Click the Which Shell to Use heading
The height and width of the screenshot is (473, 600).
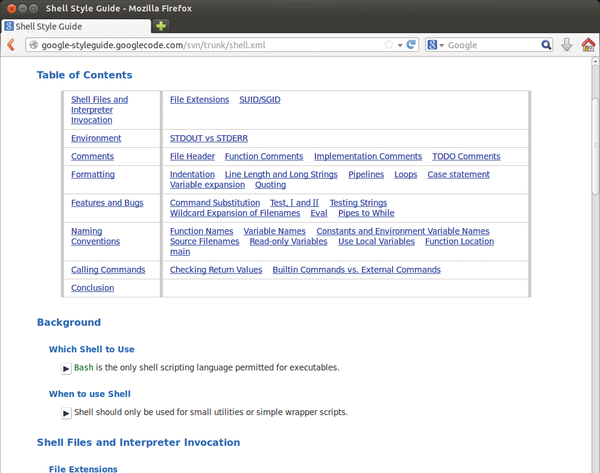[x=91, y=349]
